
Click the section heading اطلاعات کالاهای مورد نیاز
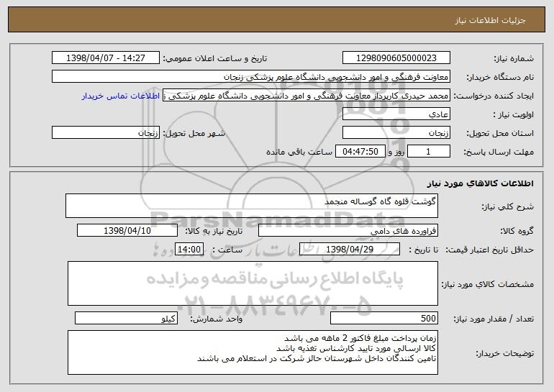(480, 183)
